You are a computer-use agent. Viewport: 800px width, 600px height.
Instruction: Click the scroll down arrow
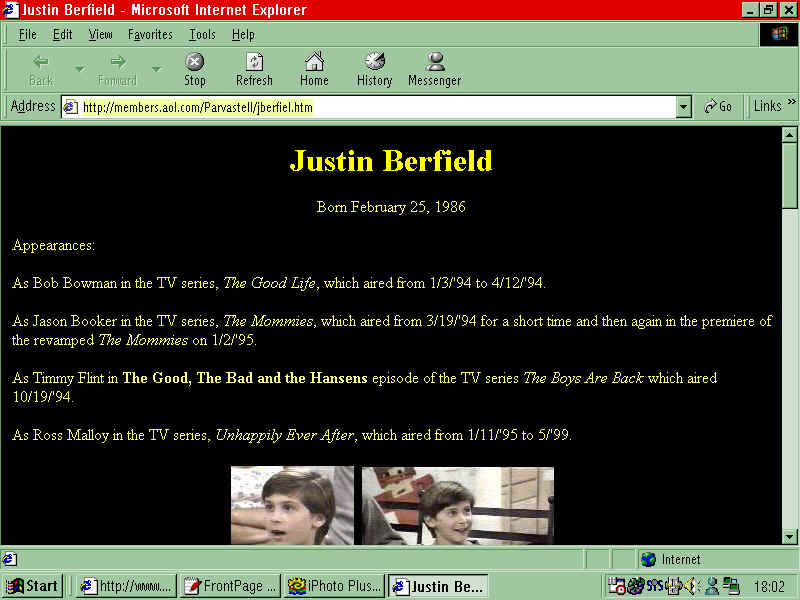click(x=789, y=536)
